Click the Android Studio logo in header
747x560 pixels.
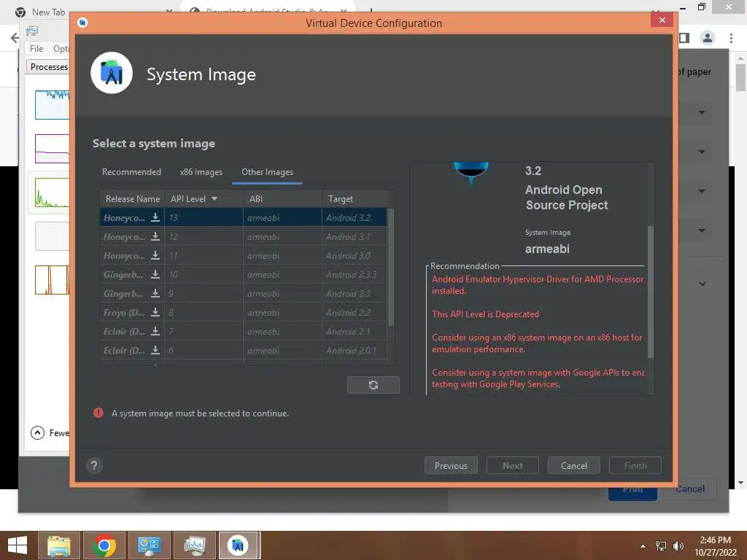tap(112, 73)
